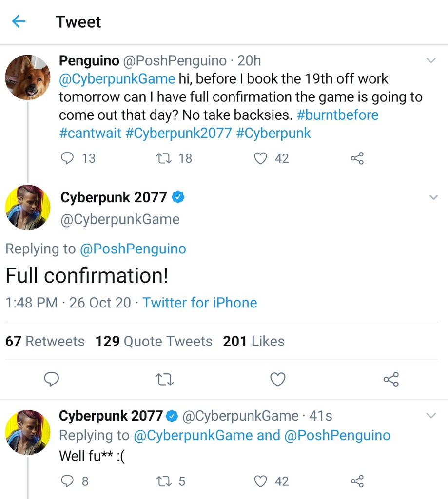Go back using the arrow icon
Image resolution: width=448 pixels, height=499 pixels.
point(19,21)
